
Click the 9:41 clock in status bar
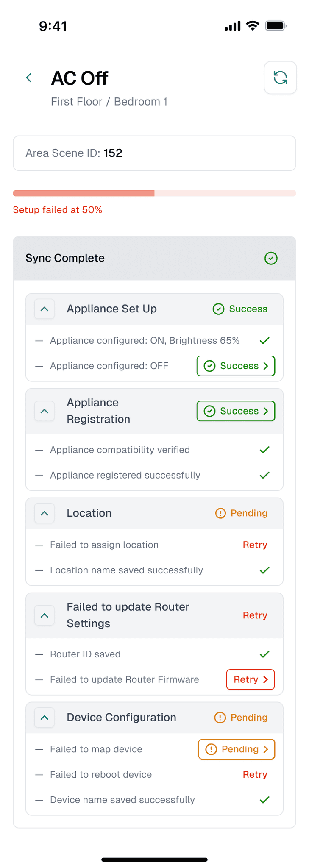53,26
